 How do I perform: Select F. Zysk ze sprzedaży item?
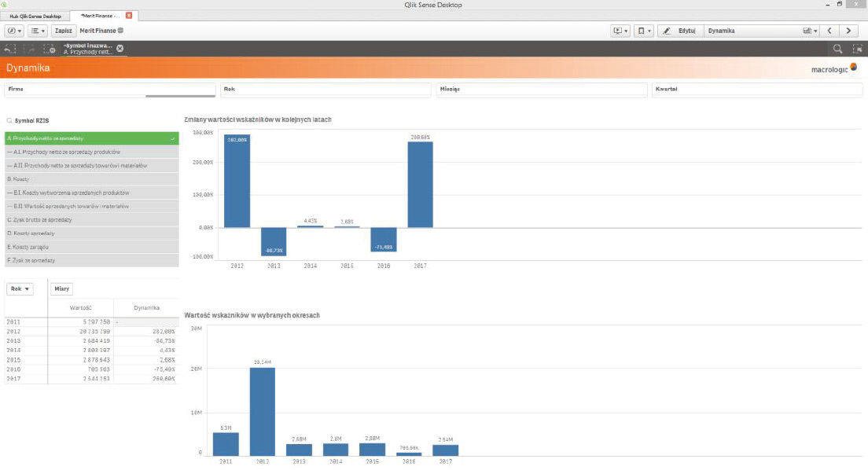tap(91, 260)
